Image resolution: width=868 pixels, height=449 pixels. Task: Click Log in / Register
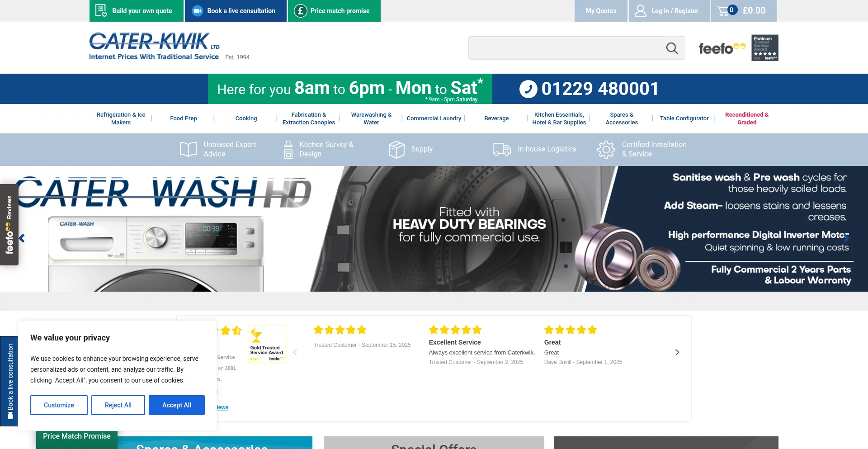coord(669,11)
